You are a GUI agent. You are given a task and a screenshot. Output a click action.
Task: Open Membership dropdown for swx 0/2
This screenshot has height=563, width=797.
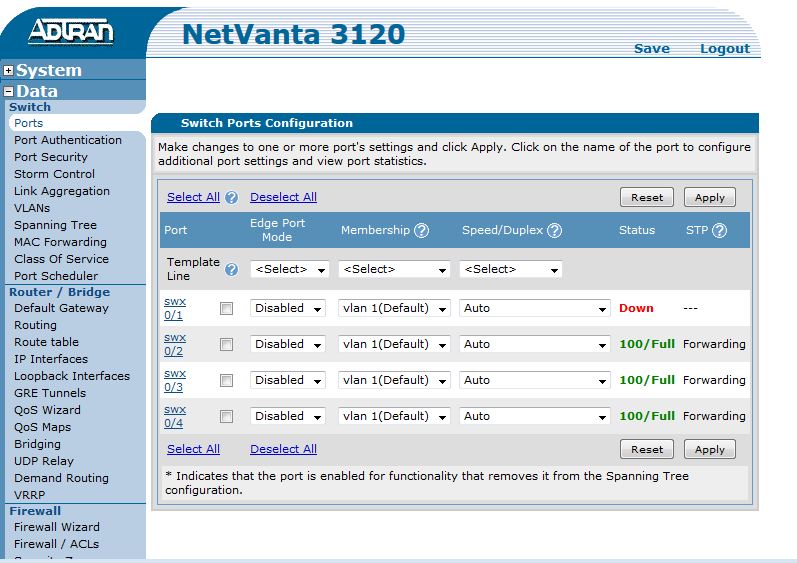click(x=394, y=345)
